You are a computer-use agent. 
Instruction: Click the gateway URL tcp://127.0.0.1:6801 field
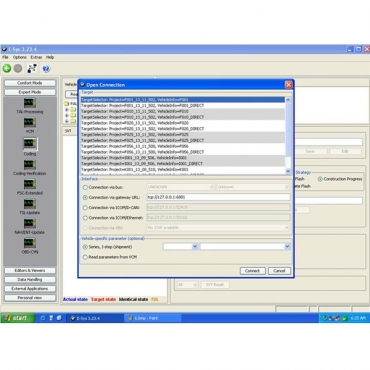(218, 197)
